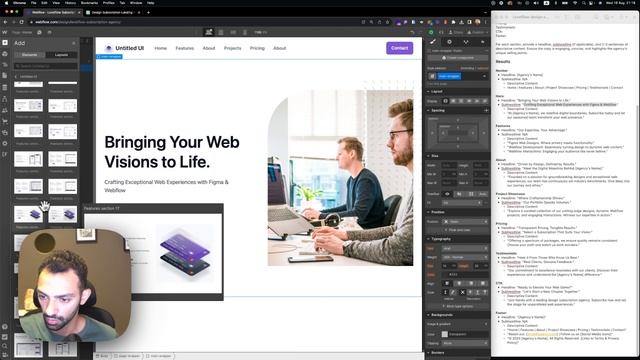Open the Navigator layers panel icon
This screenshot has height=360, width=640.
tap(5, 64)
